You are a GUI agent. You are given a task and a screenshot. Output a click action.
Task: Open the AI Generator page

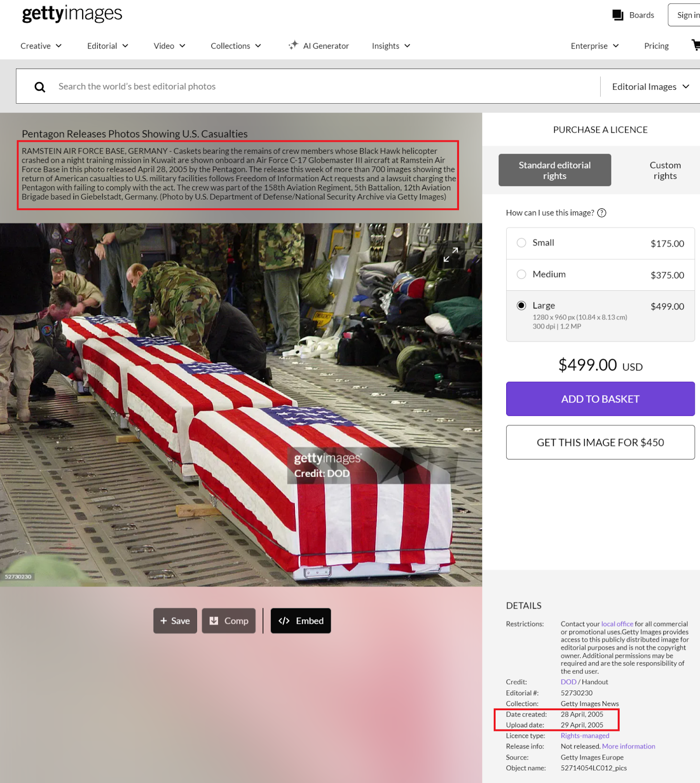[x=318, y=46]
